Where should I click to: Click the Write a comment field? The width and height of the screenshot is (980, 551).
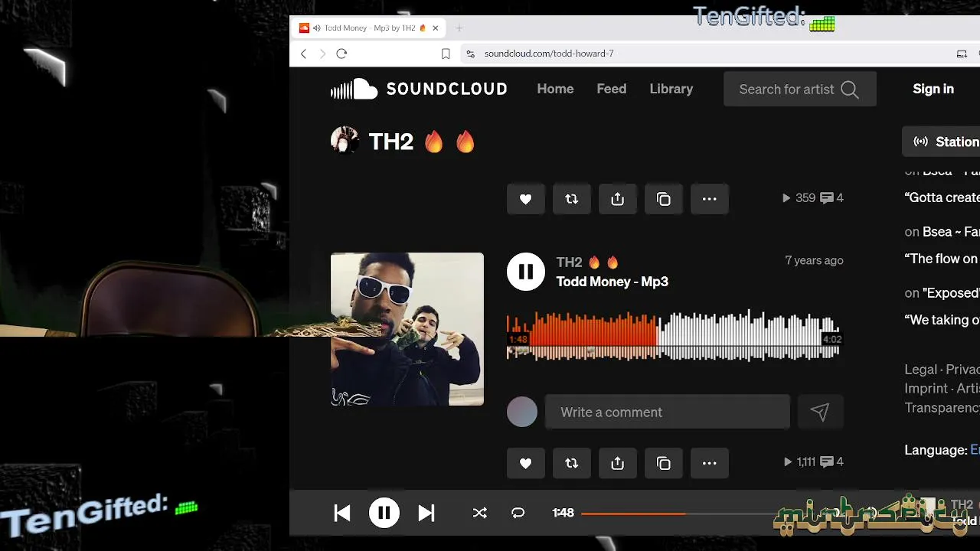tap(667, 412)
